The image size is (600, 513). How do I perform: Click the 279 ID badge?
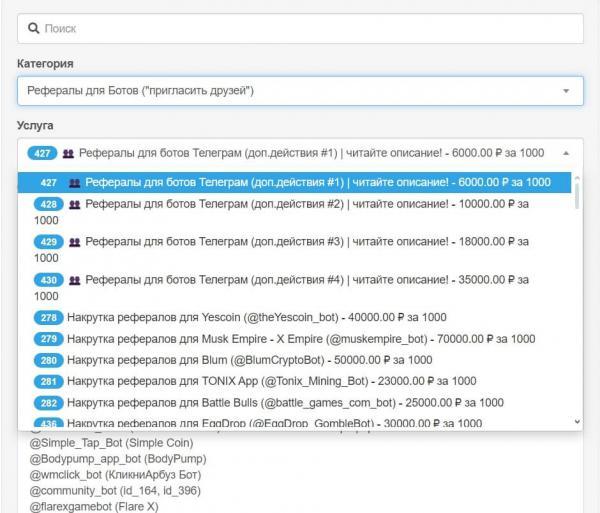pyautogui.click(x=49, y=339)
